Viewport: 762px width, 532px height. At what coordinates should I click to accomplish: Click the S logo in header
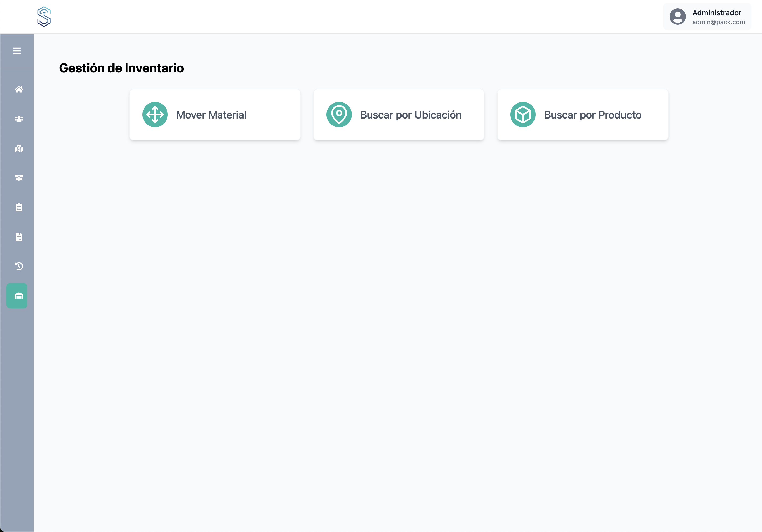(44, 17)
